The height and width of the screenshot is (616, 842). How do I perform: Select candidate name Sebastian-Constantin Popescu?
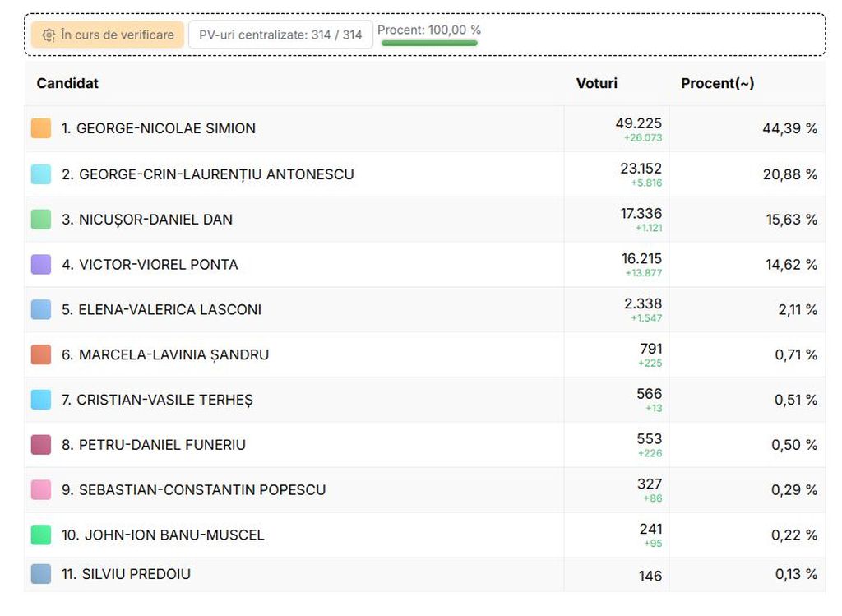coord(193,490)
